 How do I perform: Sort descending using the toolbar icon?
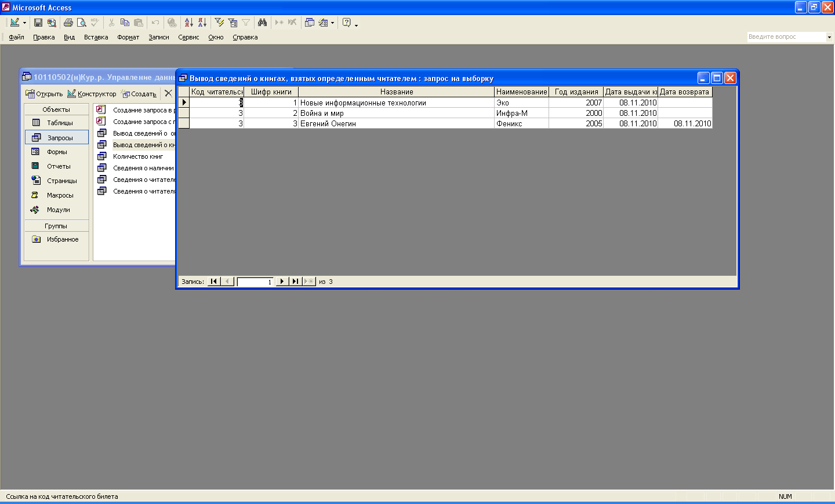coord(202,23)
